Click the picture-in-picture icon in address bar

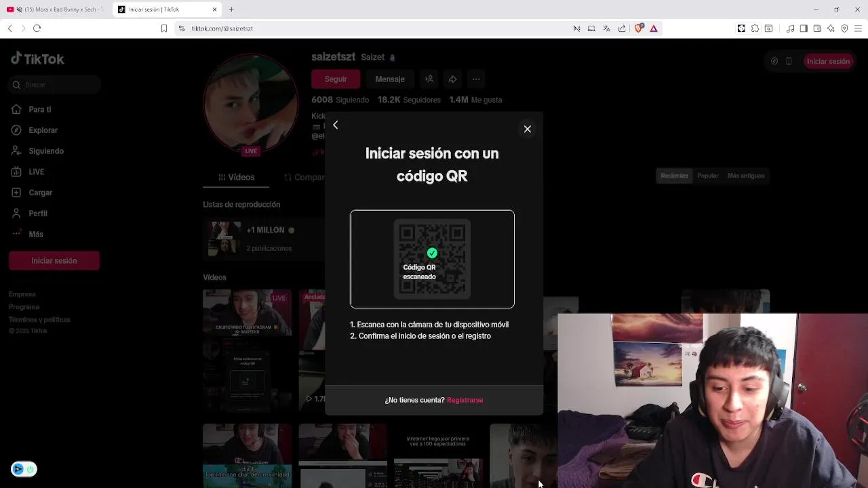point(591,28)
